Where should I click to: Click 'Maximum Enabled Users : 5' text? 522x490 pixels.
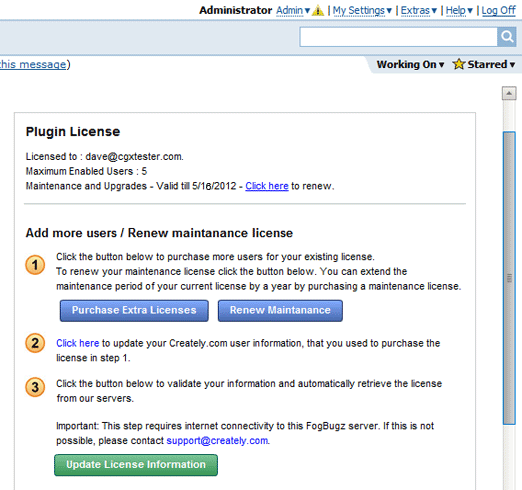[x=86, y=171]
